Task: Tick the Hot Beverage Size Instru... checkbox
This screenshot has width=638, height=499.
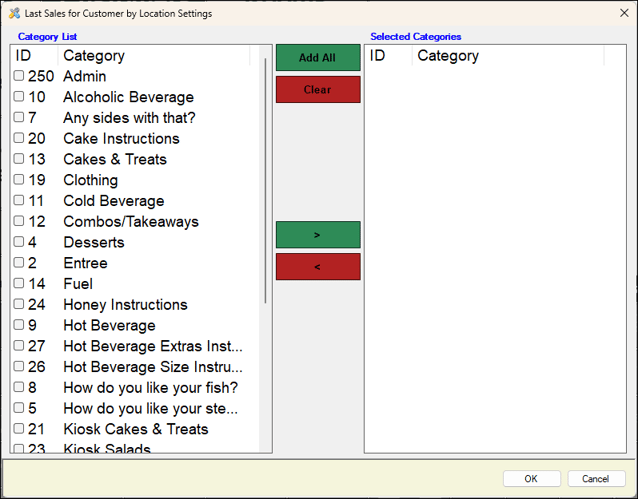Action: point(19,366)
